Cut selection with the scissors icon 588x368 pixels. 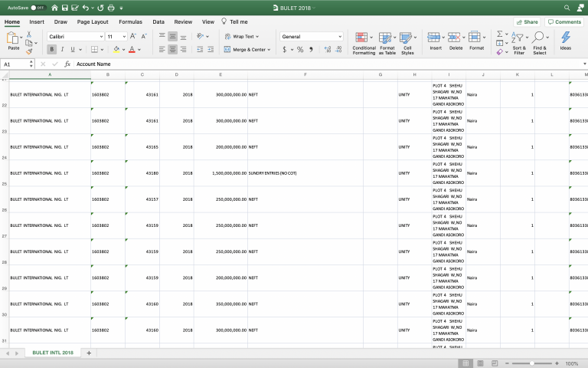coord(29,34)
